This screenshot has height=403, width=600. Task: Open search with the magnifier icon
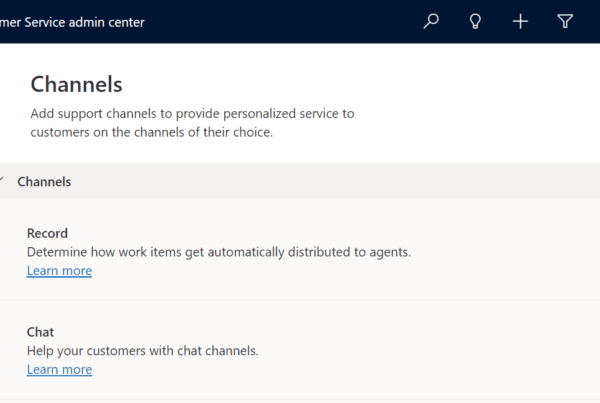[431, 21]
